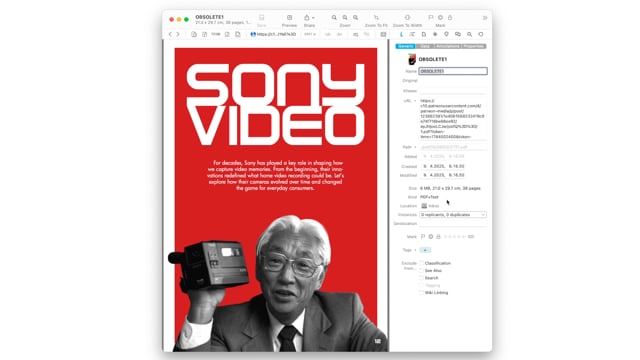The height and width of the screenshot is (360, 640).
Task: Tick the See Also exclusion checkbox
Action: (x=421, y=271)
